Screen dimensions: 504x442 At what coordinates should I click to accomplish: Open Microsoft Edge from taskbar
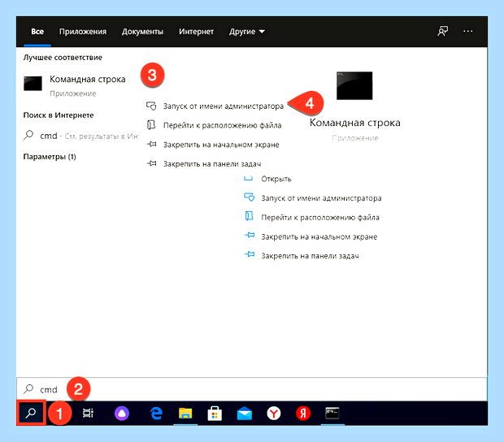156,413
